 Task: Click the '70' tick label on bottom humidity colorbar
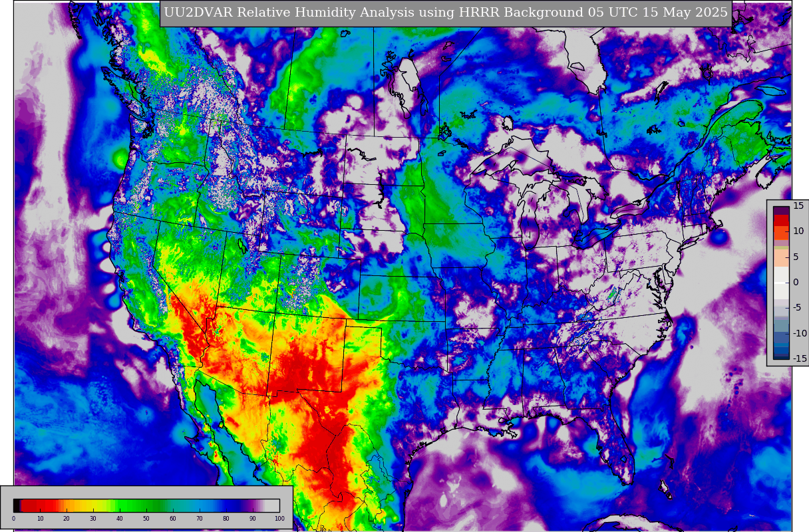coord(200,519)
